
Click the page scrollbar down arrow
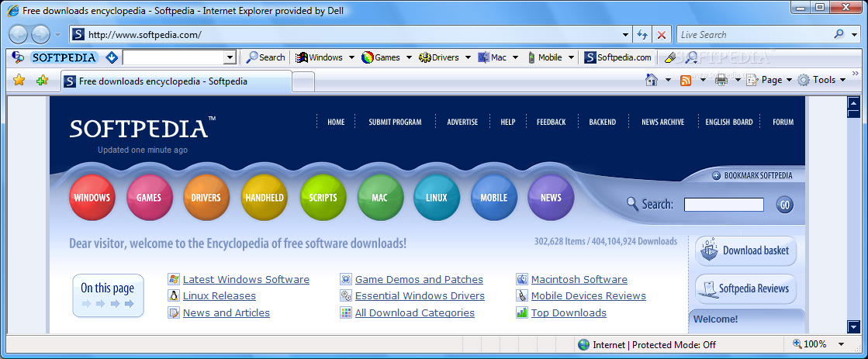coord(853,327)
